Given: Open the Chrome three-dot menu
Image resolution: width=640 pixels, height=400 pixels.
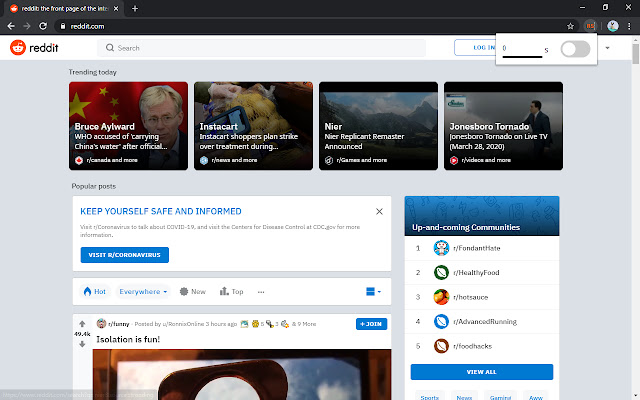Looking at the screenshot, I should 629,26.
